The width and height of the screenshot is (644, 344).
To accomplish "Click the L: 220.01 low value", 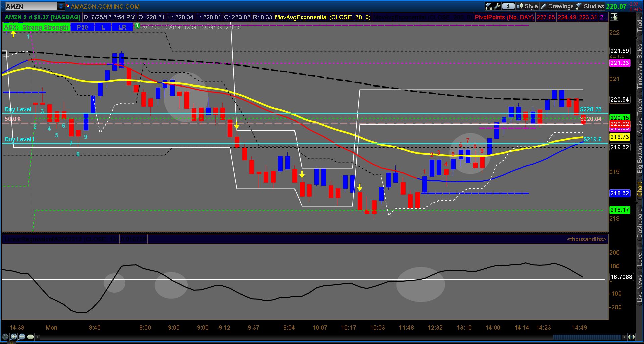I will [209, 17].
